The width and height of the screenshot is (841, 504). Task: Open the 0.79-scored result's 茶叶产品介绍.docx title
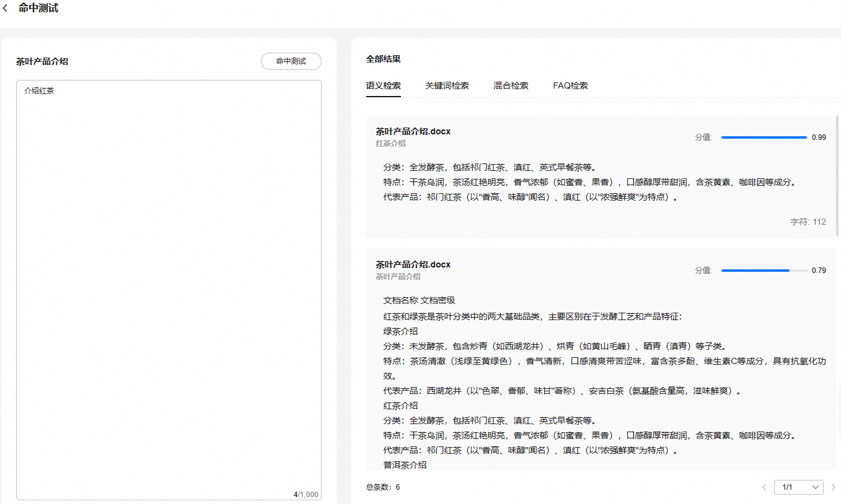click(413, 264)
